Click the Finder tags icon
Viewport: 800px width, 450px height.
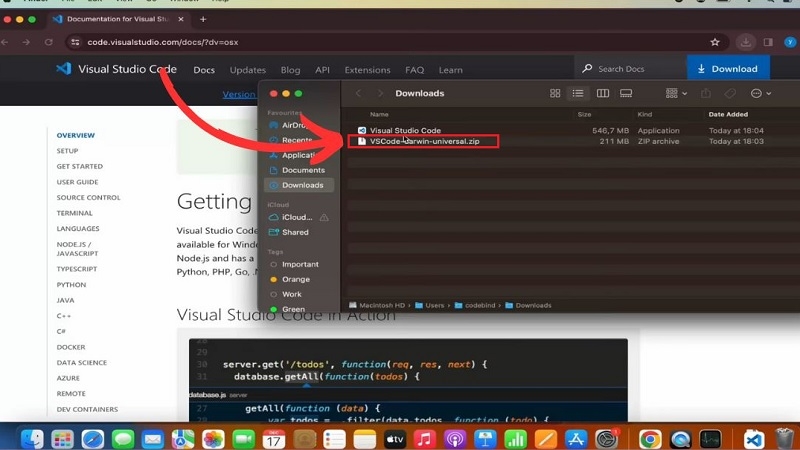pos(730,93)
